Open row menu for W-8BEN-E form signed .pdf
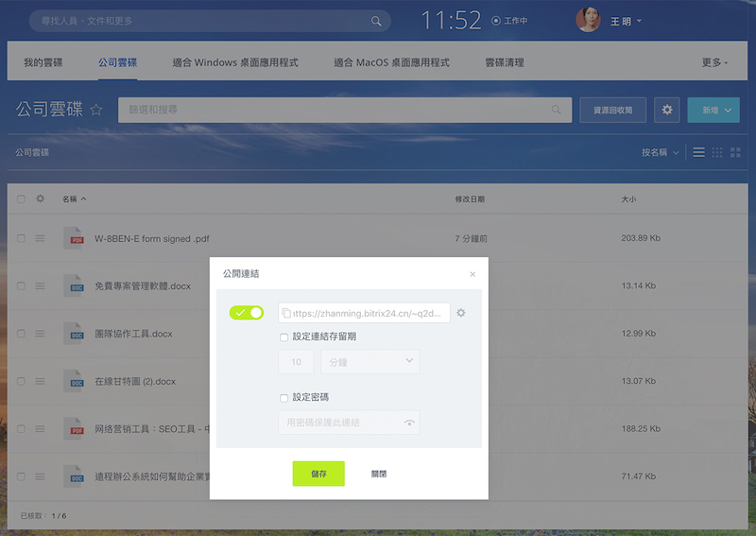Viewport: 756px width, 536px height. tap(40, 238)
